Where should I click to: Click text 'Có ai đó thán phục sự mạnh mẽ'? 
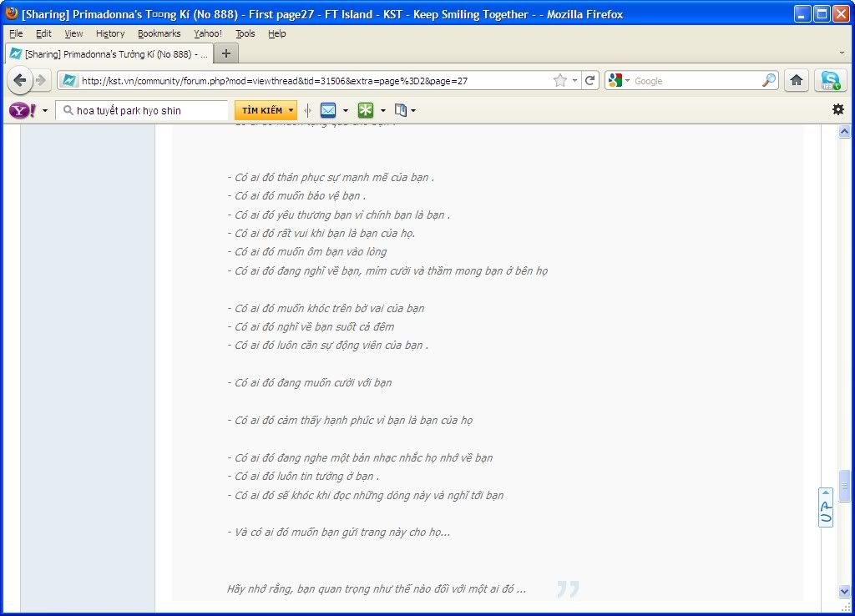click(331, 177)
